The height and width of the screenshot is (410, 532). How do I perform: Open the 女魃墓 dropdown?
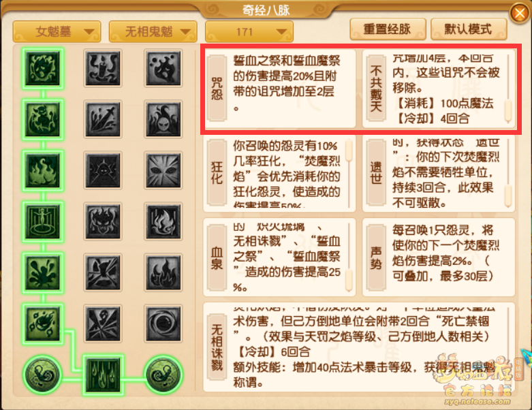click(57, 31)
